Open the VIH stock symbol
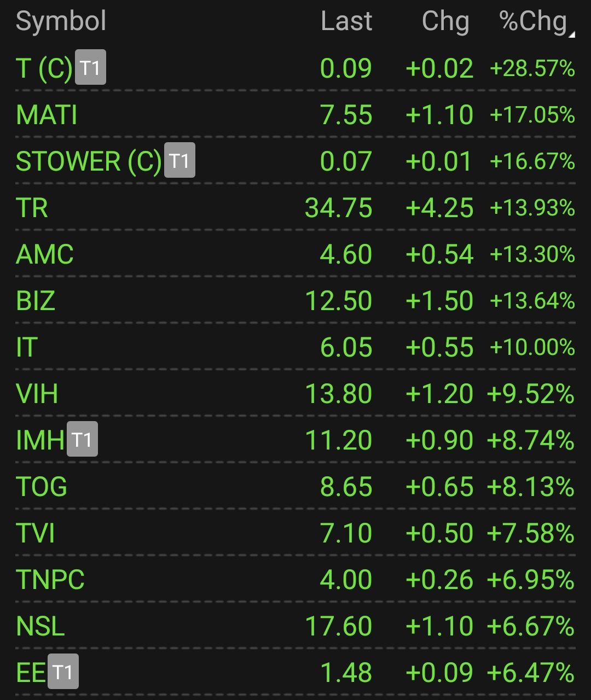 pyautogui.click(x=37, y=394)
